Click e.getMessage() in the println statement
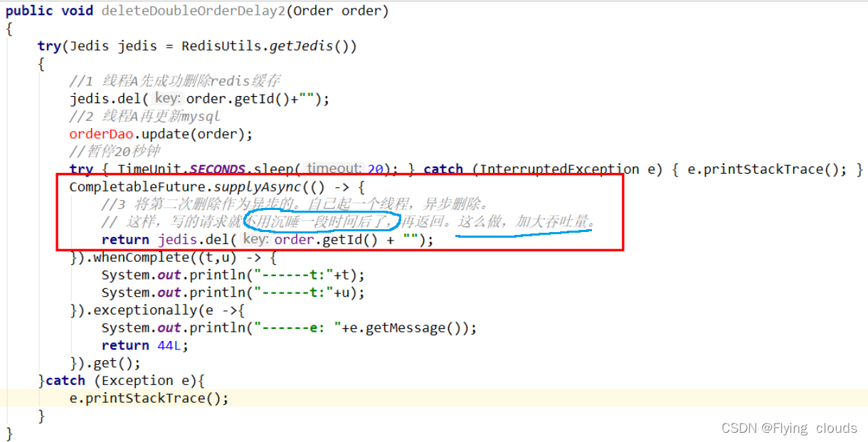Image resolution: width=868 pixels, height=442 pixels. pos(405,328)
